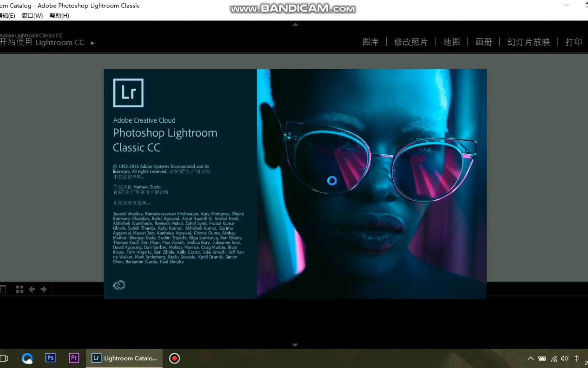Switch to the 打印 module
The height and width of the screenshot is (368, 588).
[x=573, y=42]
